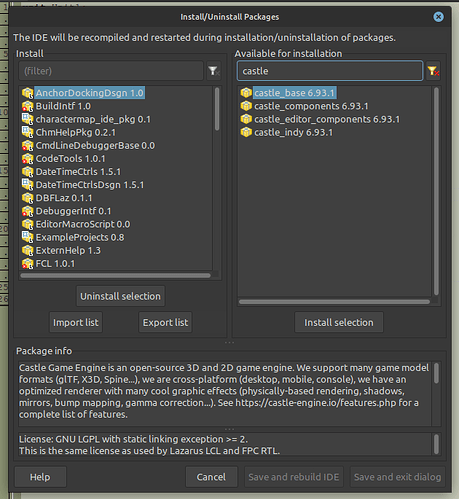Click the castle_indy package icon
459x499 pixels.
tap(246, 132)
